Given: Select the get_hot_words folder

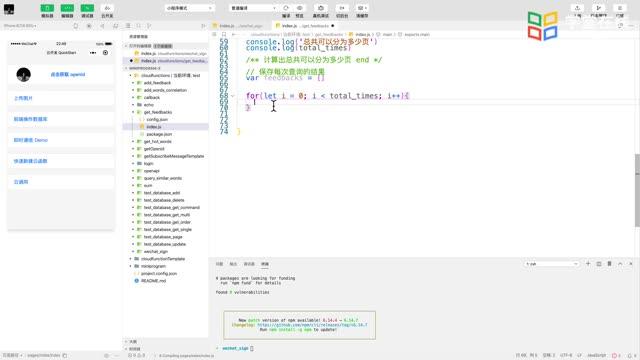Looking at the screenshot, I should [158, 142].
